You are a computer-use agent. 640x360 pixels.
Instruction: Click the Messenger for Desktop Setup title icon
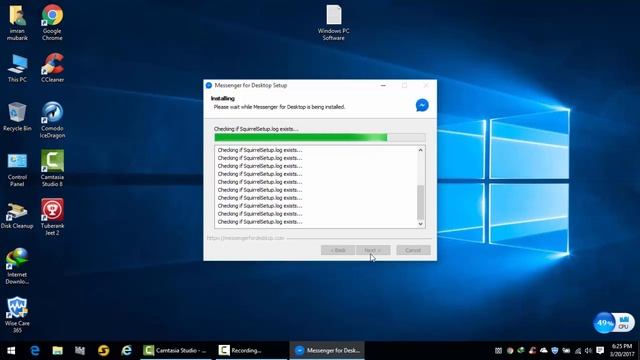click(209, 85)
